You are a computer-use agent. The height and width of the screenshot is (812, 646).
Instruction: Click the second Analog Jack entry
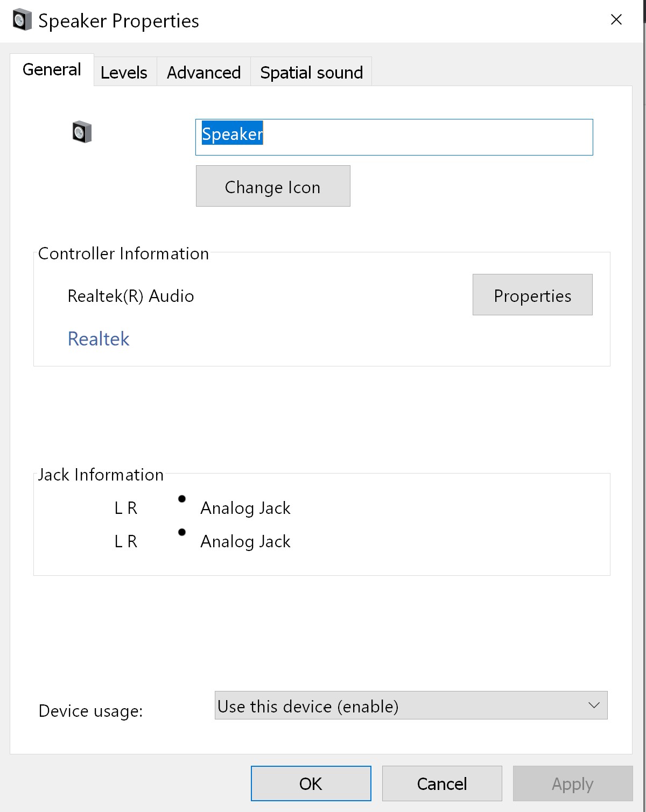(x=245, y=541)
